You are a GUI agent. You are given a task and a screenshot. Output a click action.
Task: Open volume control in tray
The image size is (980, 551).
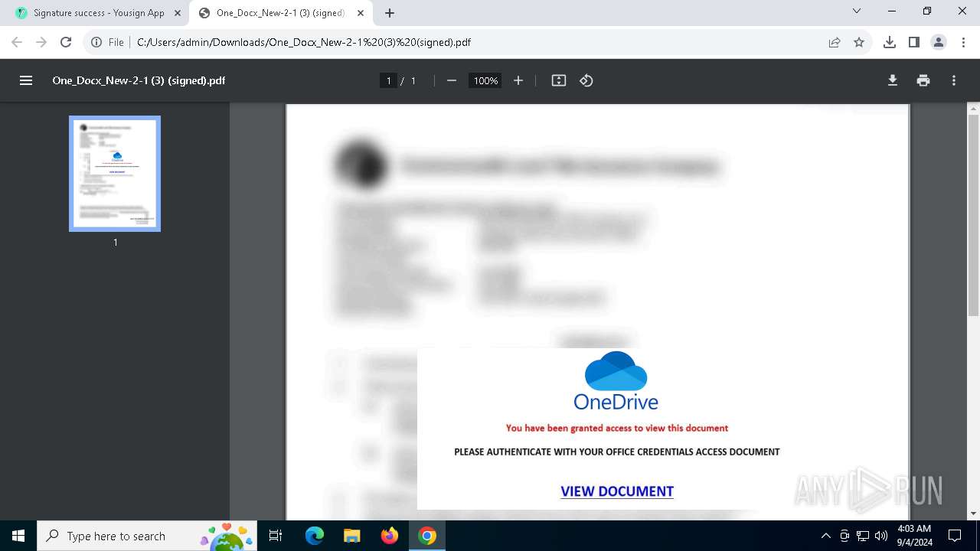881,536
